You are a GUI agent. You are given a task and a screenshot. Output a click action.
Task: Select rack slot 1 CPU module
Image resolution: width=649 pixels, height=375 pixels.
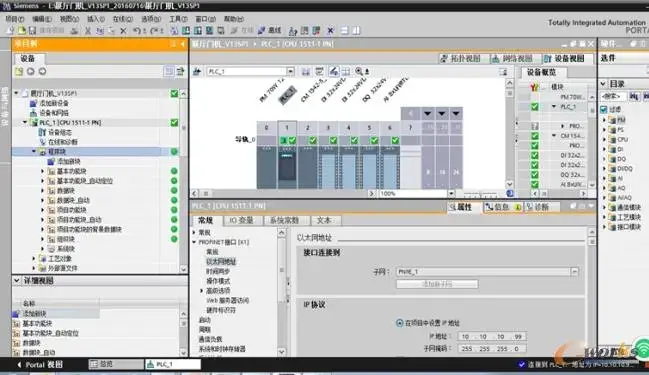[287, 168]
